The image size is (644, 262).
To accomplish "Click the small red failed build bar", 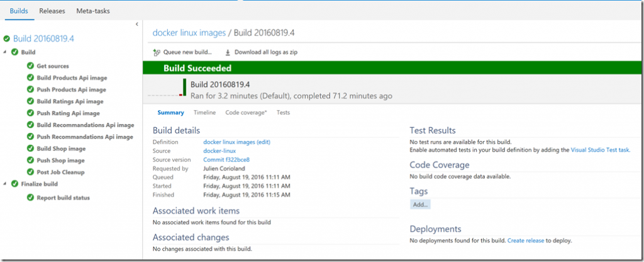I will point(180,95).
